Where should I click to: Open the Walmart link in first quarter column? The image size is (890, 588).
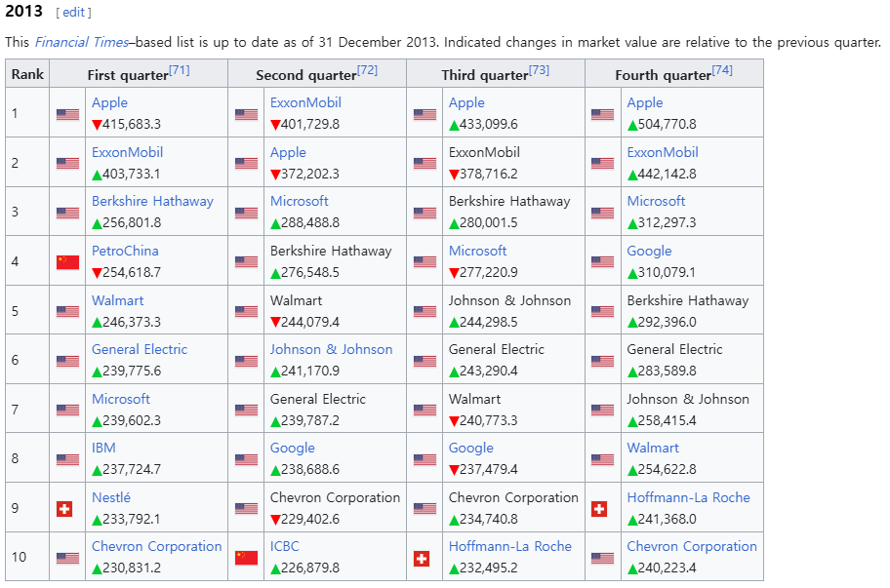pyautogui.click(x=117, y=300)
